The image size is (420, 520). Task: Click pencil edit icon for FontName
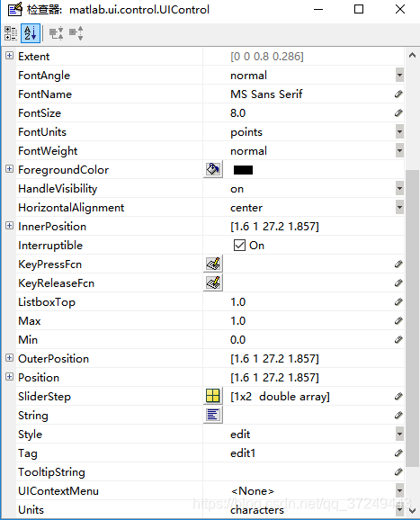click(x=398, y=94)
